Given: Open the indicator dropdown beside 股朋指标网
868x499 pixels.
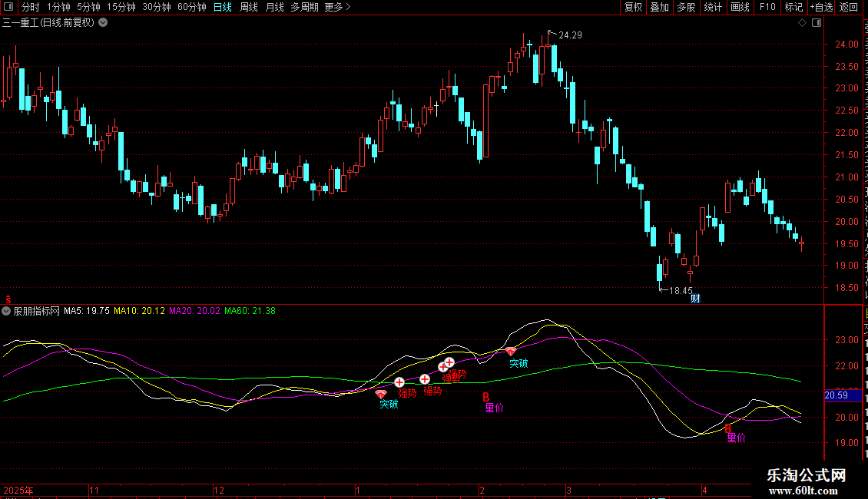Looking at the screenshot, I should [x=6, y=311].
